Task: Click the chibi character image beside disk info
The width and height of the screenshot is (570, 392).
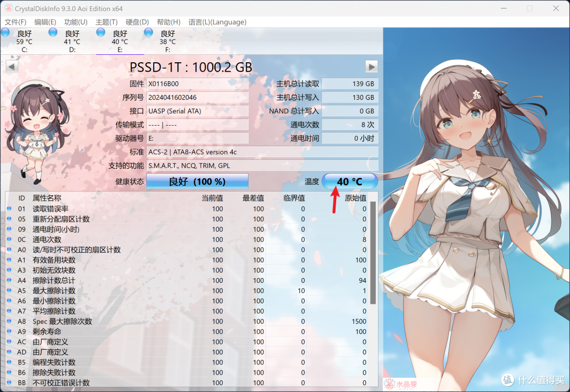Action: 38,131
